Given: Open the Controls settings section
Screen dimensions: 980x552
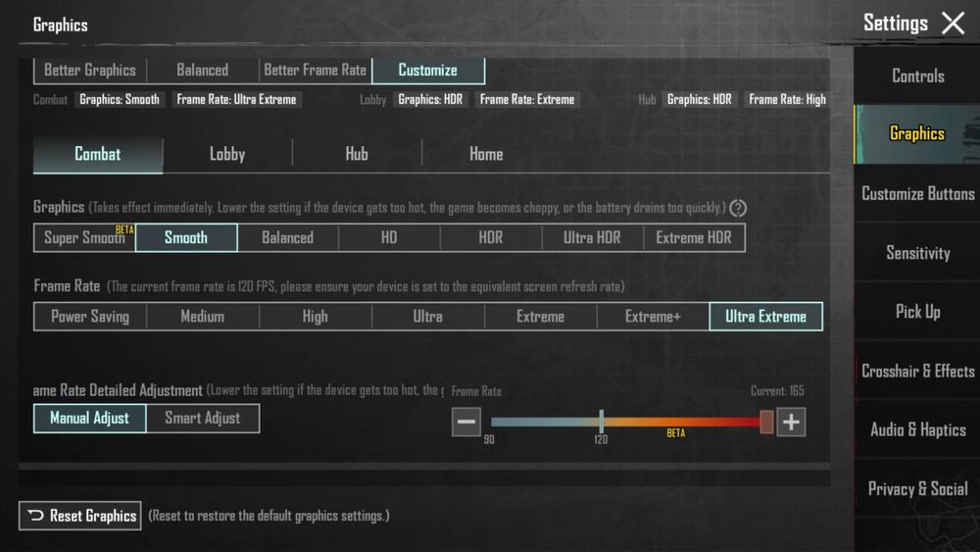Looking at the screenshot, I should [x=917, y=76].
